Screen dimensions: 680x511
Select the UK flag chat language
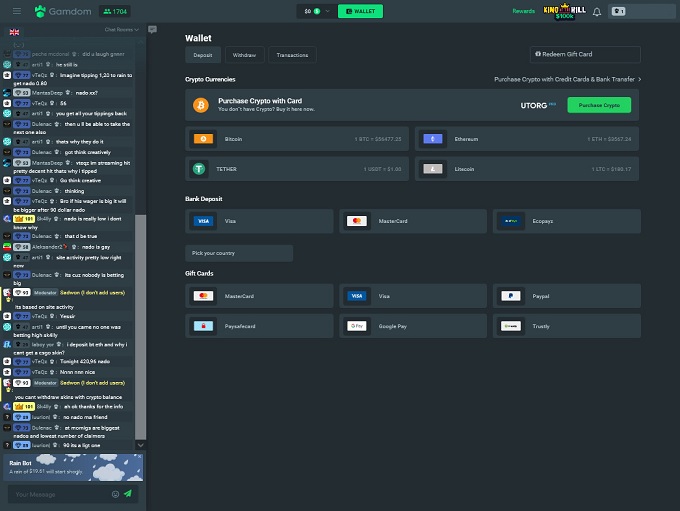(14, 32)
